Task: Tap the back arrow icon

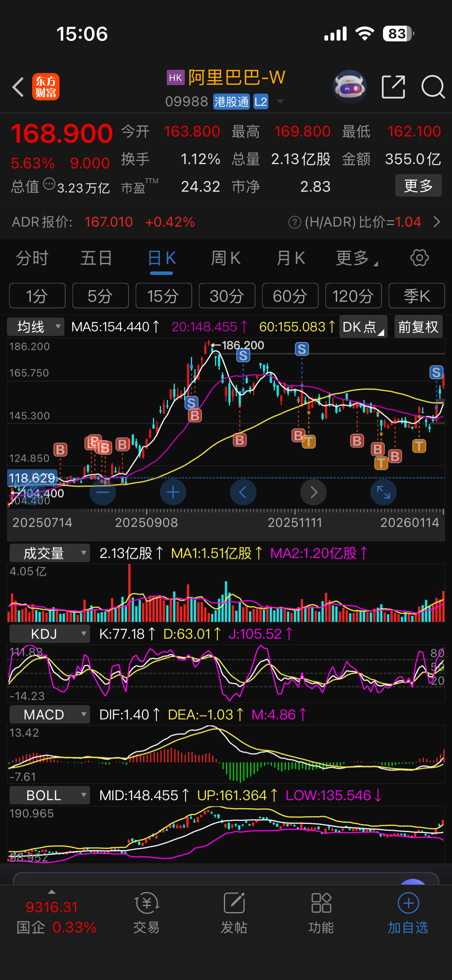Action: (18, 87)
